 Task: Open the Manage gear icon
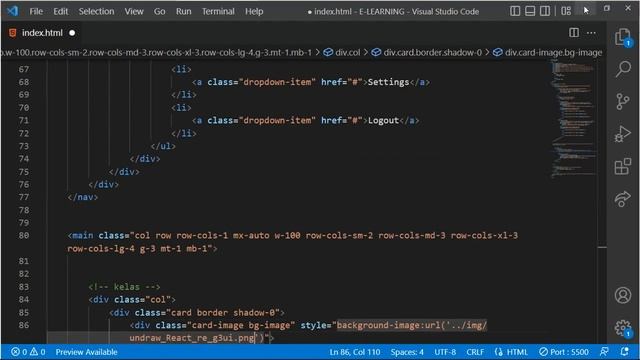(623, 328)
